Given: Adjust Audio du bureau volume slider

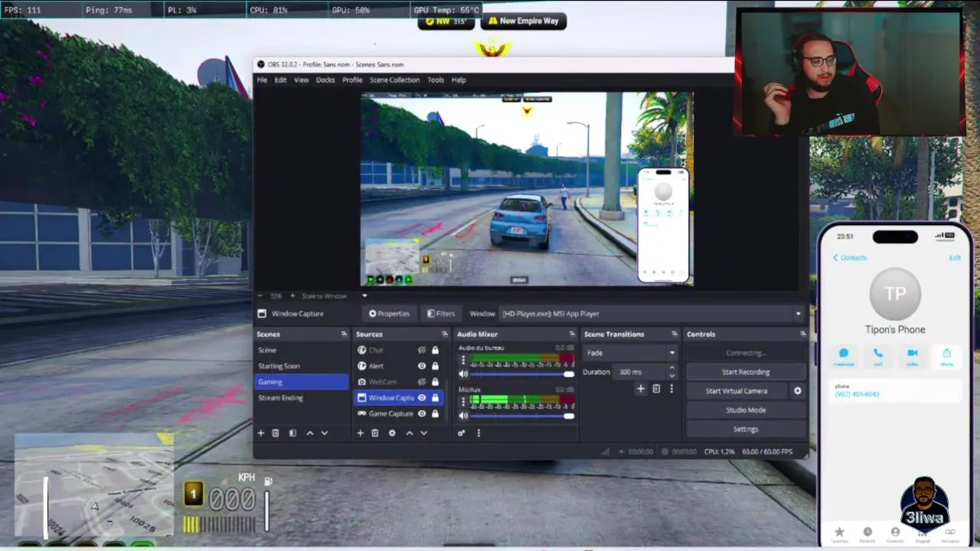Looking at the screenshot, I should pos(523,374).
